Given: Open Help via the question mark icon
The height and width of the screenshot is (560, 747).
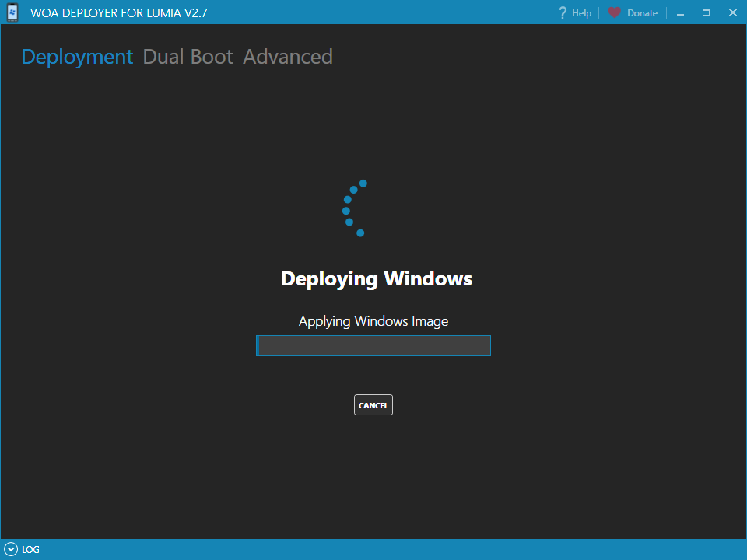Looking at the screenshot, I should (x=563, y=13).
